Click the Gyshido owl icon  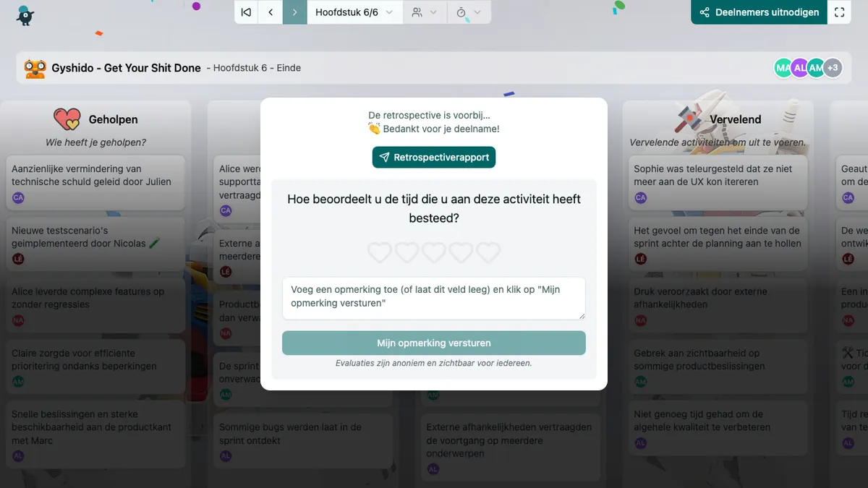coord(35,68)
